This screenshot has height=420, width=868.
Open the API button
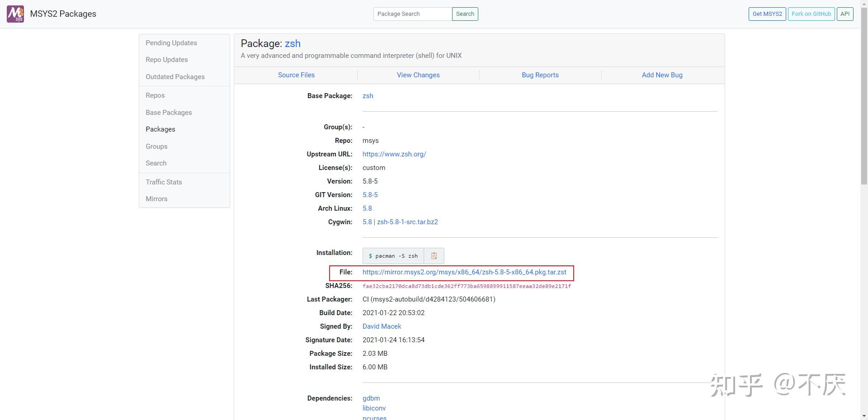pyautogui.click(x=845, y=14)
